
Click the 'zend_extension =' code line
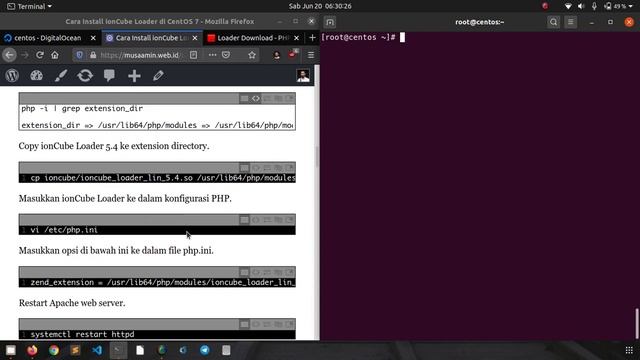point(163,282)
